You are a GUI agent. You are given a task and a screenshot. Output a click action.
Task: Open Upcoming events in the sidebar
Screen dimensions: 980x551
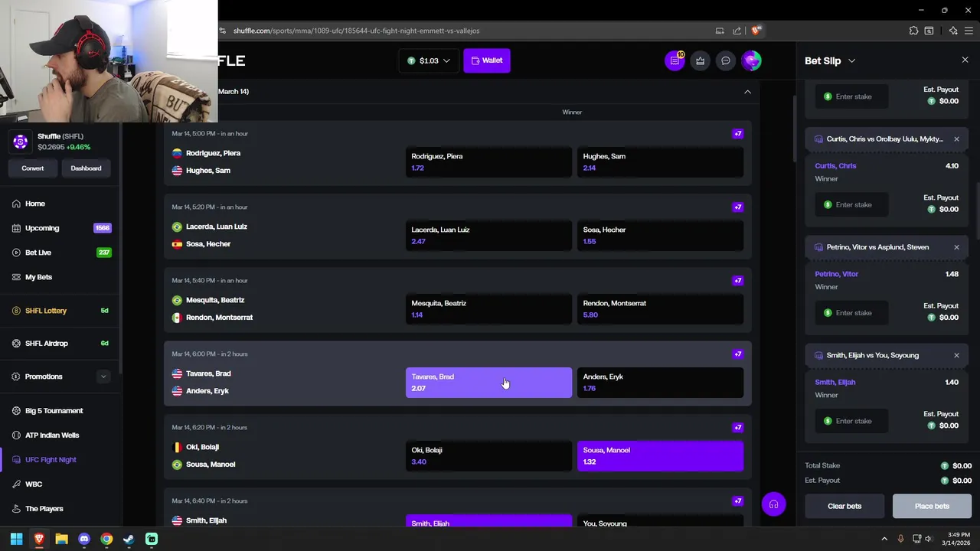coord(60,228)
